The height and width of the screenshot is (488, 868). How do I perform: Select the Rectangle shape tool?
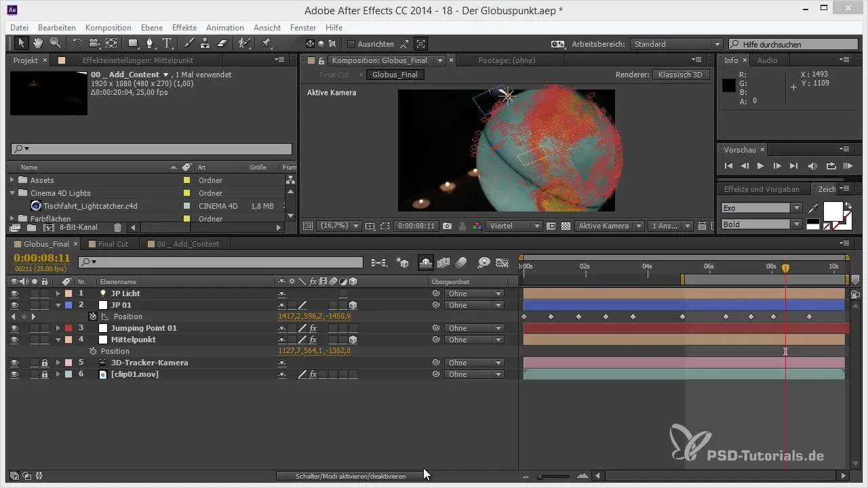[133, 43]
